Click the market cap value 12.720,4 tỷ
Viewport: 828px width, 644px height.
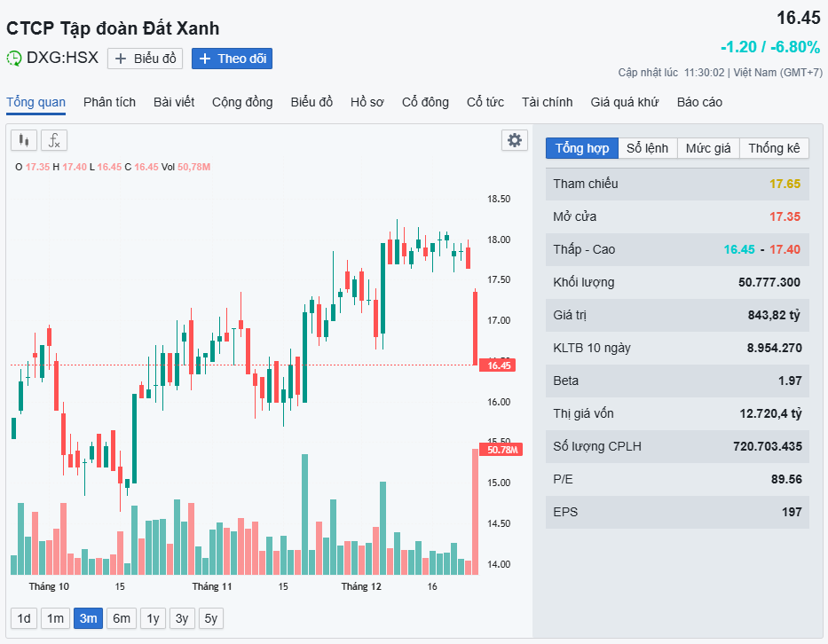pos(770,413)
